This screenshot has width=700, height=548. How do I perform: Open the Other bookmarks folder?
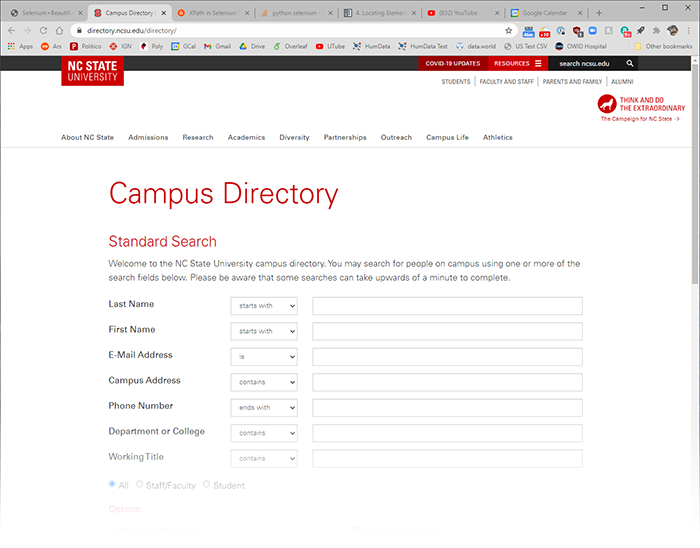coord(663,46)
